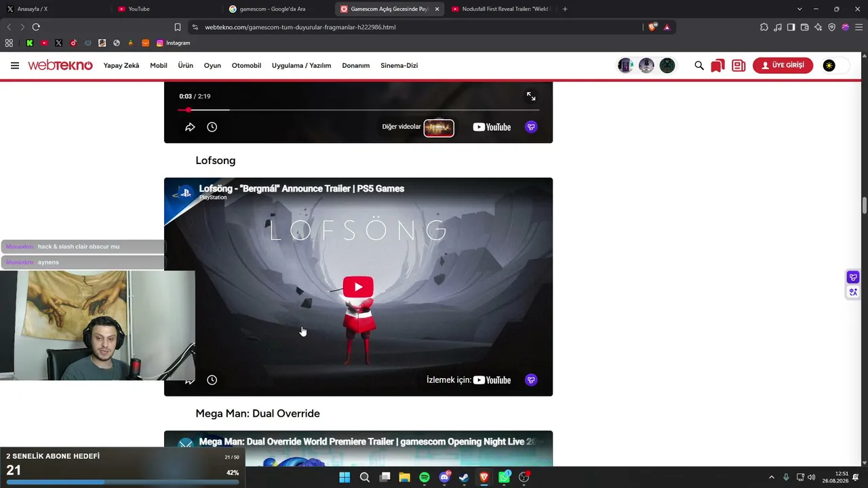Open Windows Start menu
Viewport: 868px width, 488px height.
pyautogui.click(x=344, y=477)
